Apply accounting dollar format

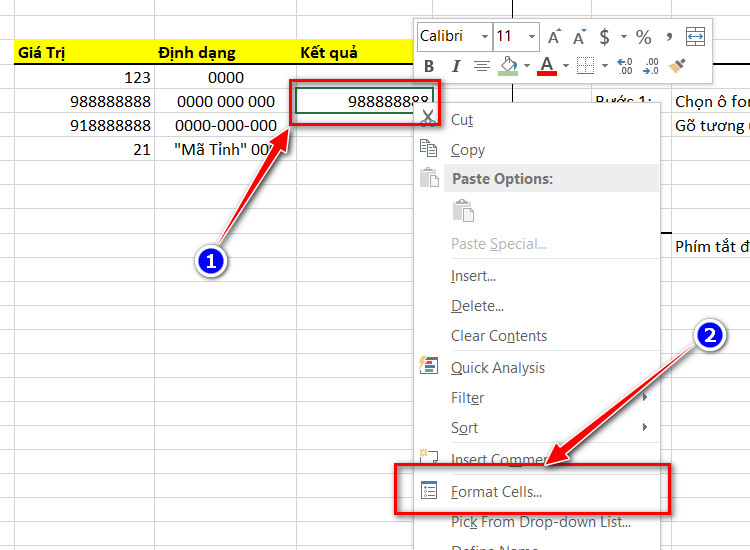(605, 36)
